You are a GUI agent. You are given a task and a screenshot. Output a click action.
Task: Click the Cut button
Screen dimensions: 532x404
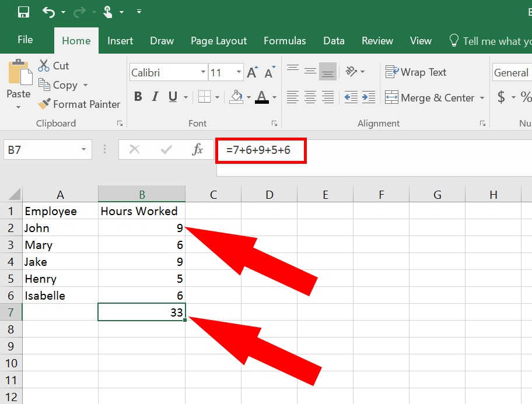[54, 66]
